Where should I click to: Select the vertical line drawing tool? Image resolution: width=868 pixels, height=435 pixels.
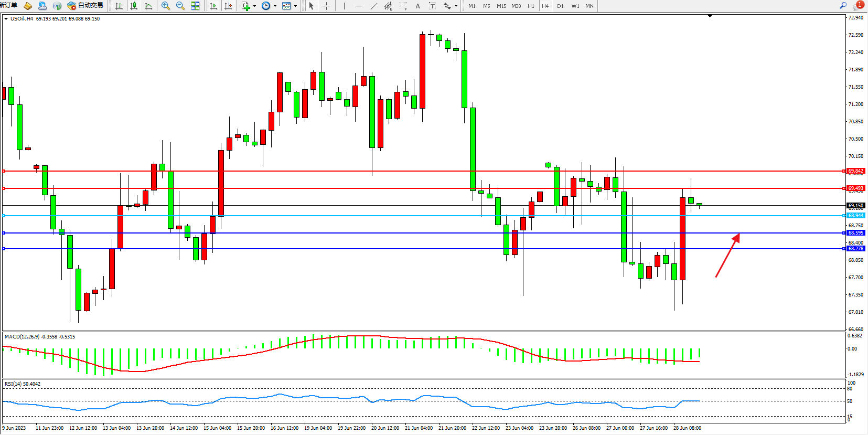point(344,6)
